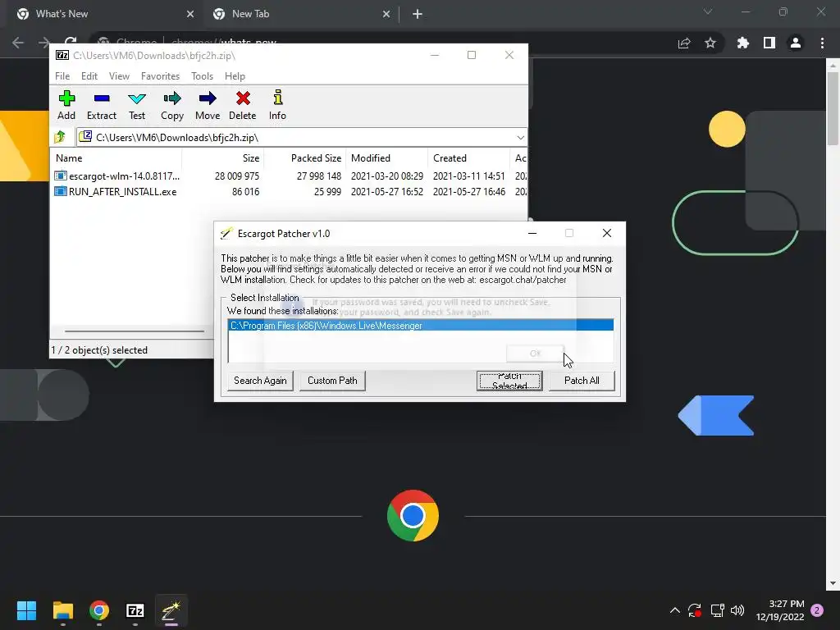
Task: Open Chrome tab search chevron
Action: pos(708,11)
